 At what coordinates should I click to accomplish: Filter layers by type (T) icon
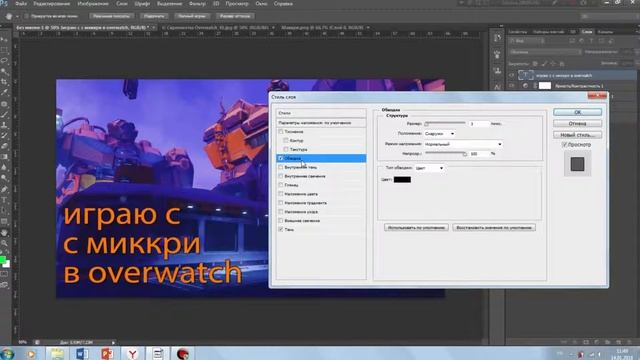(x=591, y=41)
